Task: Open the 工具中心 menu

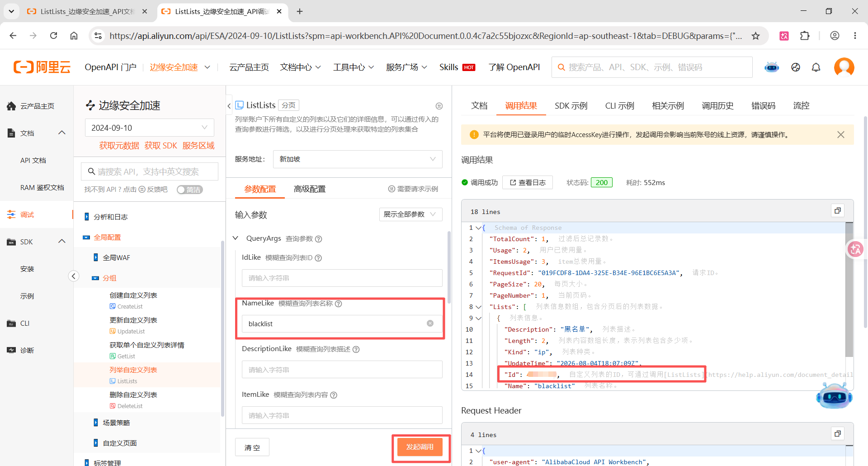Action: [x=354, y=67]
